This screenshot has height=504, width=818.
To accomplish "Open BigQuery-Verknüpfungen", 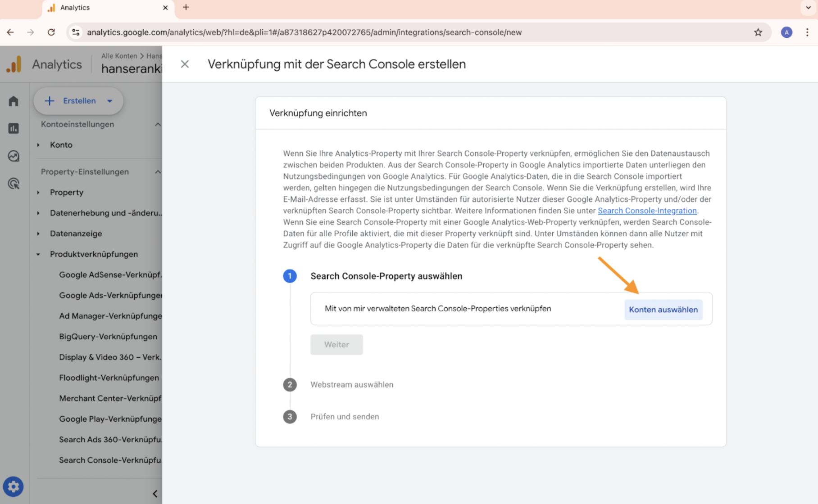I will [x=108, y=337].
